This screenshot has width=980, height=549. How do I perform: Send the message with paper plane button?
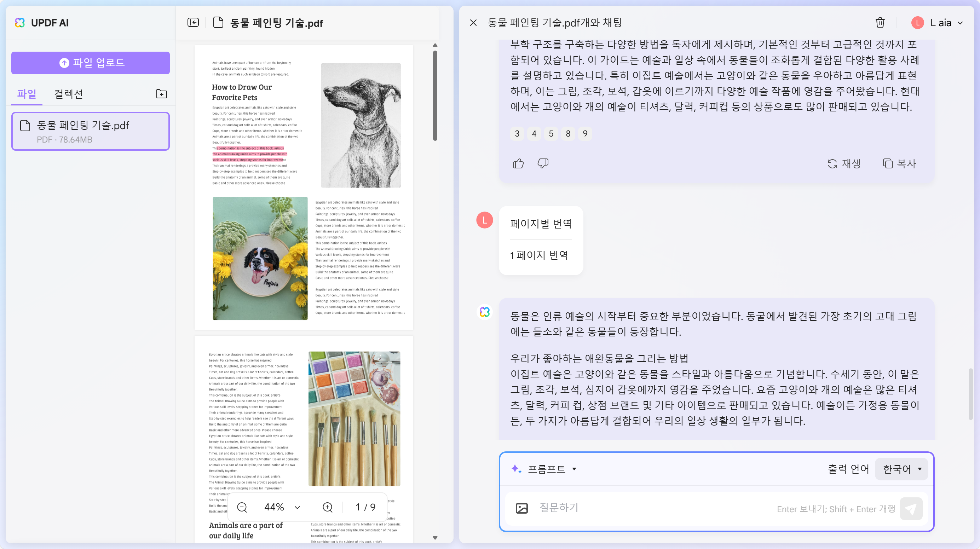pyautogui.click(x=911, y=509)
